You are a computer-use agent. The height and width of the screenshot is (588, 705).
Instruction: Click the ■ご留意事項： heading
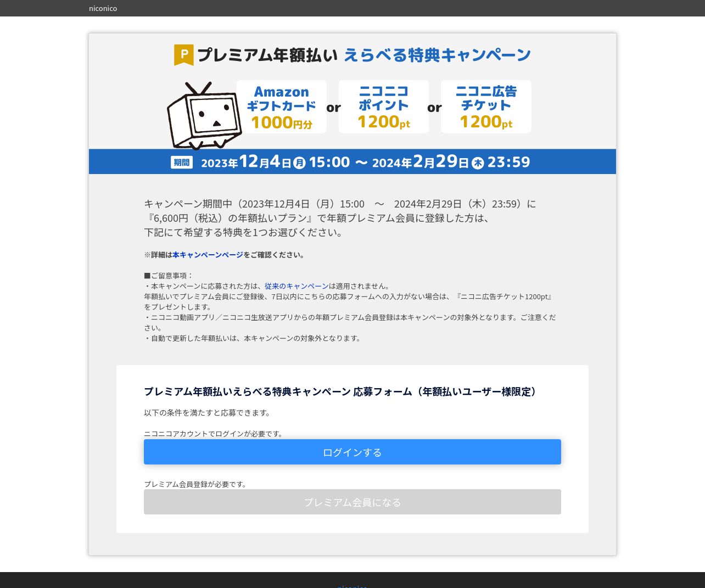pos(169,276)
